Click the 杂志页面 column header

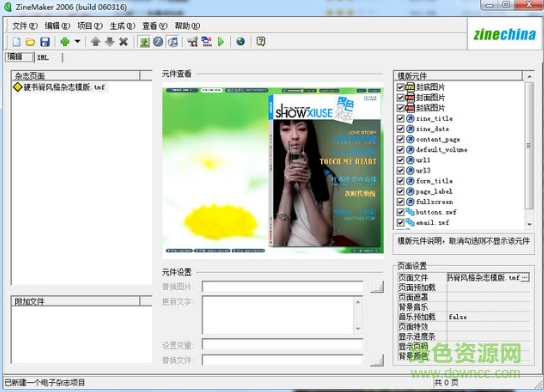click(x=76, y=76)
